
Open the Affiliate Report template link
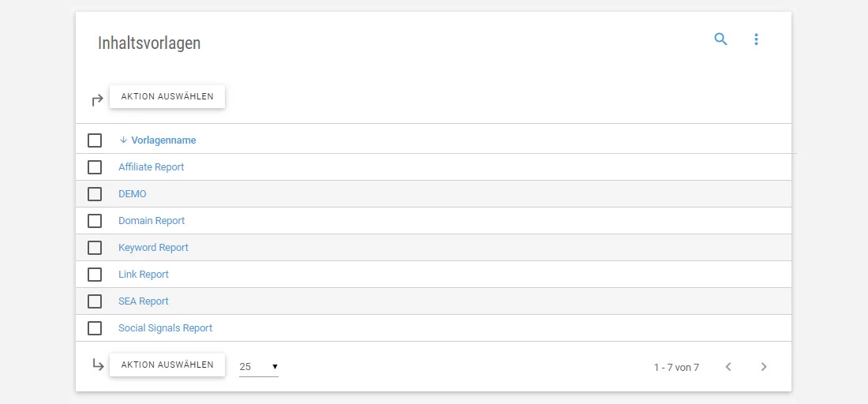(x=151, y=167)
